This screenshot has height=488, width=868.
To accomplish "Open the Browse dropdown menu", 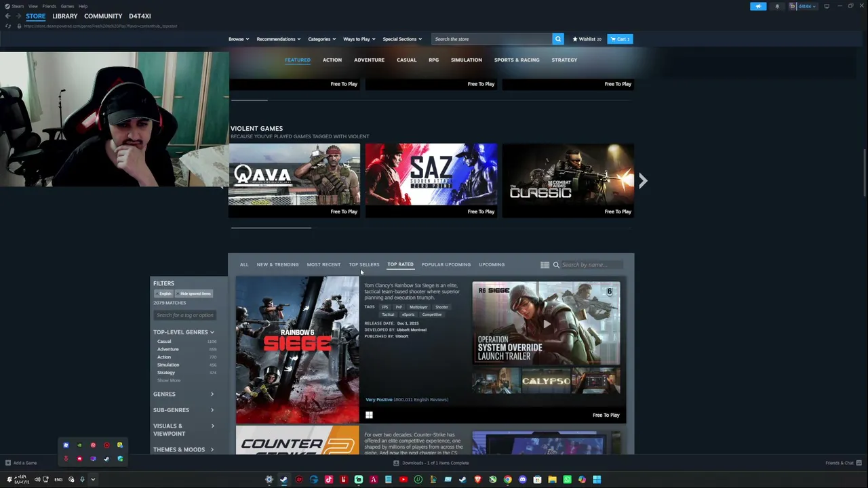I will 239,39.
